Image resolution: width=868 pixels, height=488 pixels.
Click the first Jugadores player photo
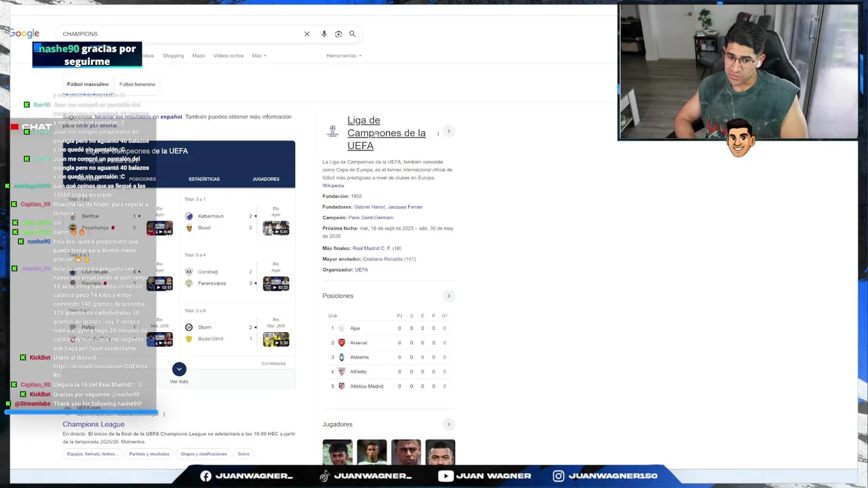337,453
